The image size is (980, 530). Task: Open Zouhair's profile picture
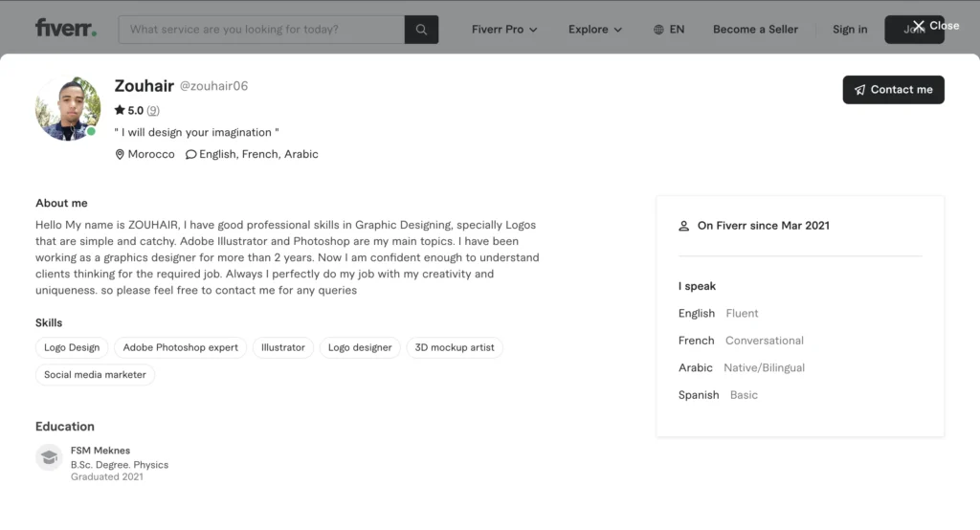pos(68,108)
